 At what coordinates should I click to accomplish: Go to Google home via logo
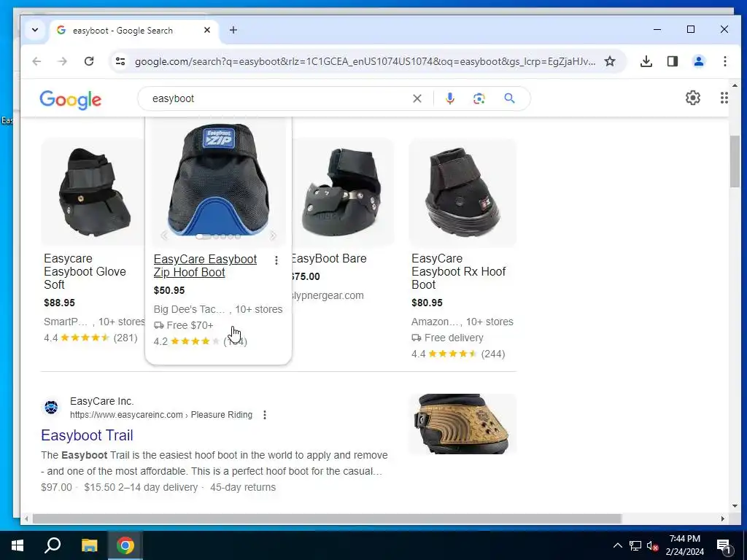[x=71, y=99]
